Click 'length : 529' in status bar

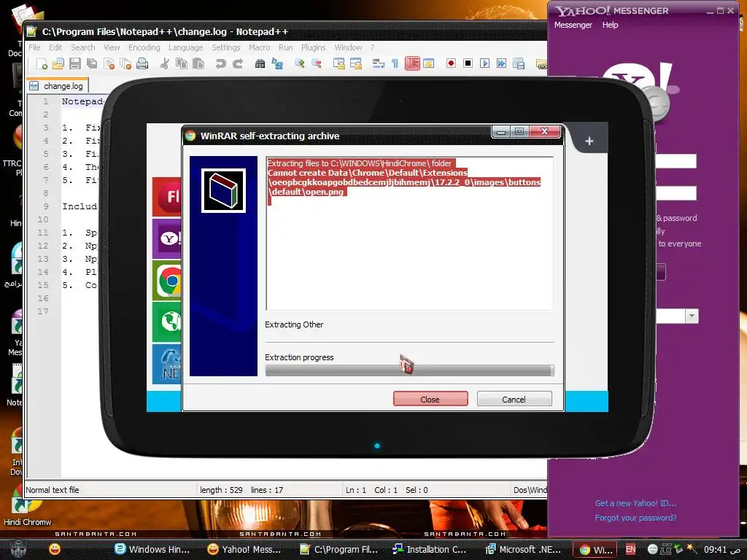coord(221,490)
